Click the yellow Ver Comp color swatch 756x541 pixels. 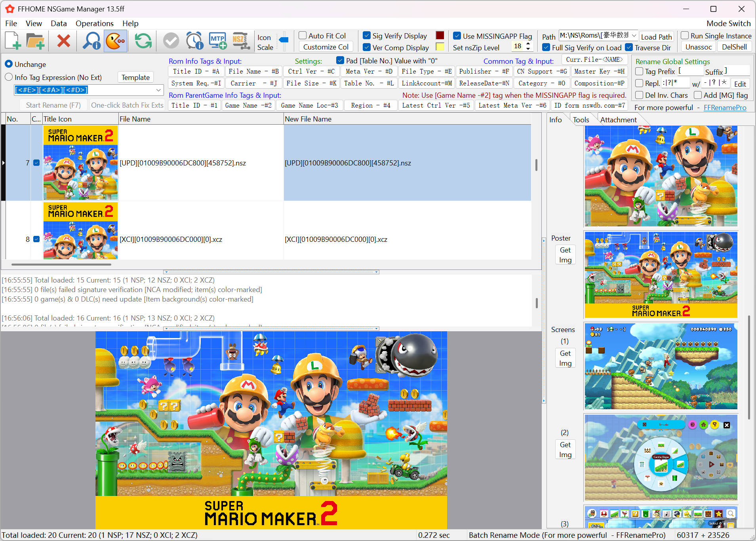click(x=440, y=47)
